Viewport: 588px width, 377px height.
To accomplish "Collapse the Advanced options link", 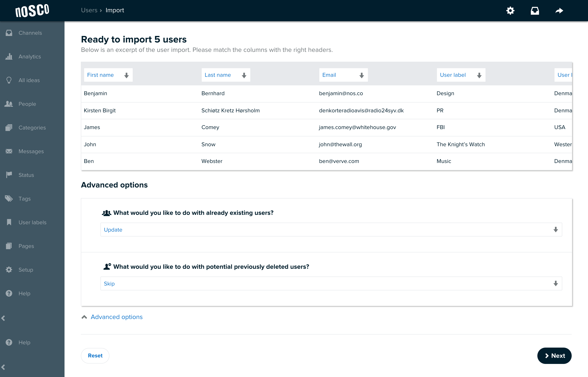I will tap(112, 317).
